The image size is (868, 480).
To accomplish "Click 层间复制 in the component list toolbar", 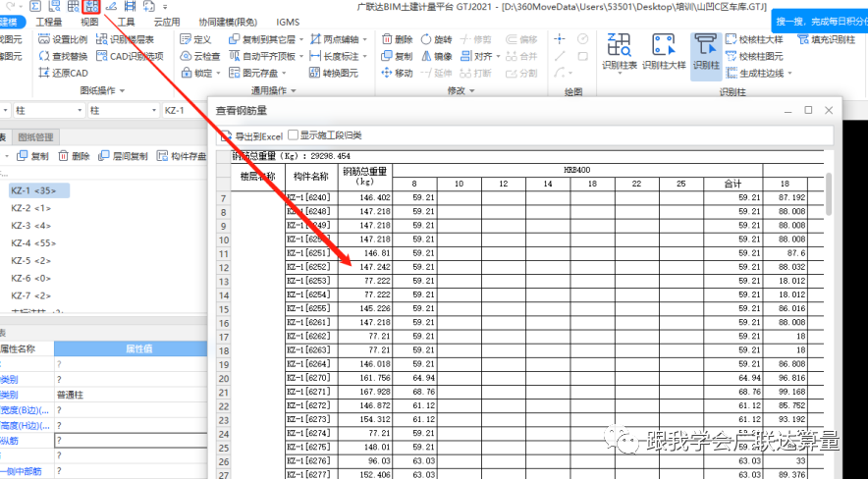I will tap(123, 156).
